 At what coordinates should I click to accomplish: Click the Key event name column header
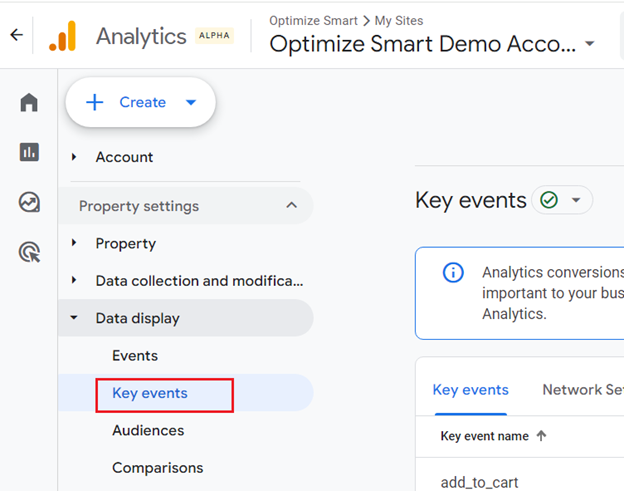(x=484, y=436)
